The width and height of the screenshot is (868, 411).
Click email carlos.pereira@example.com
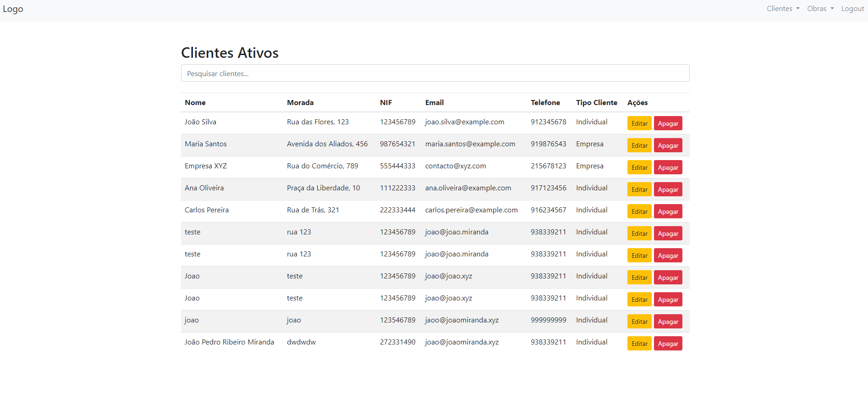472,210
